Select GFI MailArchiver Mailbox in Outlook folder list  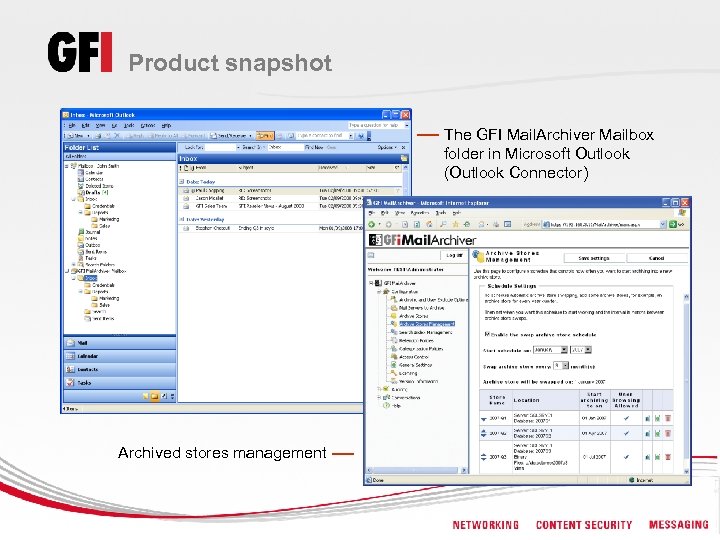100,271
